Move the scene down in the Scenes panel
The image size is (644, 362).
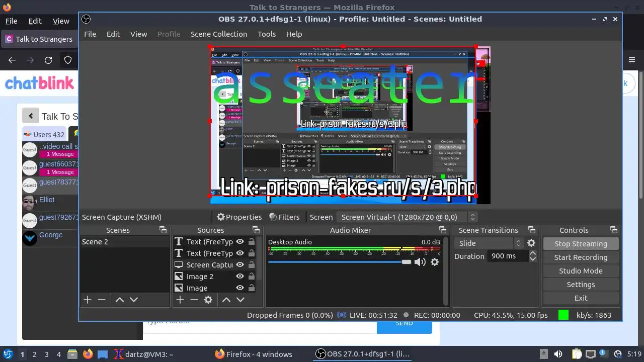click(x=134, y=300)
